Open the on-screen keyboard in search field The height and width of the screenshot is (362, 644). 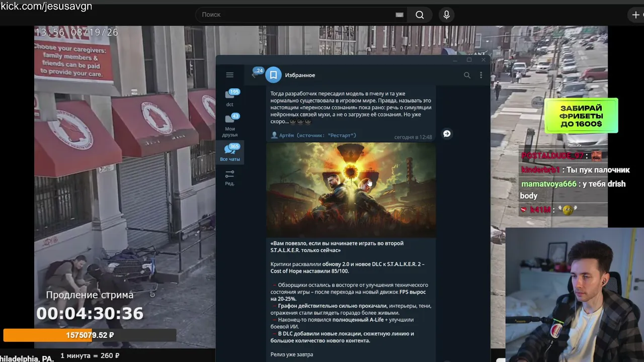click(x=399, y=15)
